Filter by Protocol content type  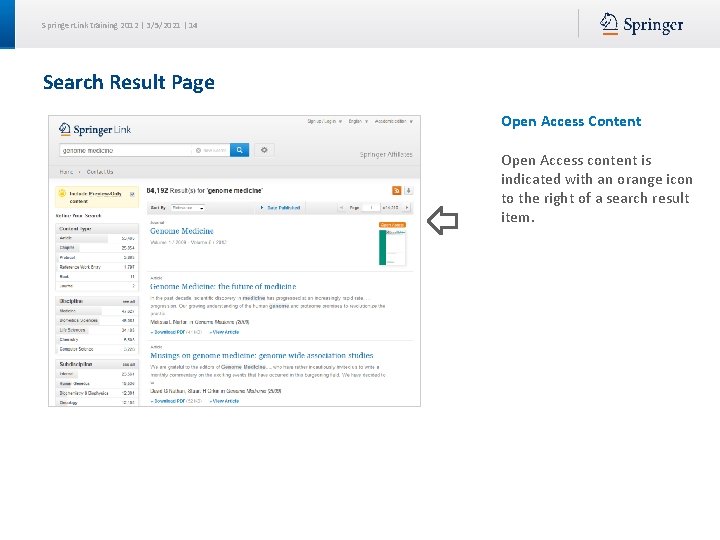click(97, 258)
